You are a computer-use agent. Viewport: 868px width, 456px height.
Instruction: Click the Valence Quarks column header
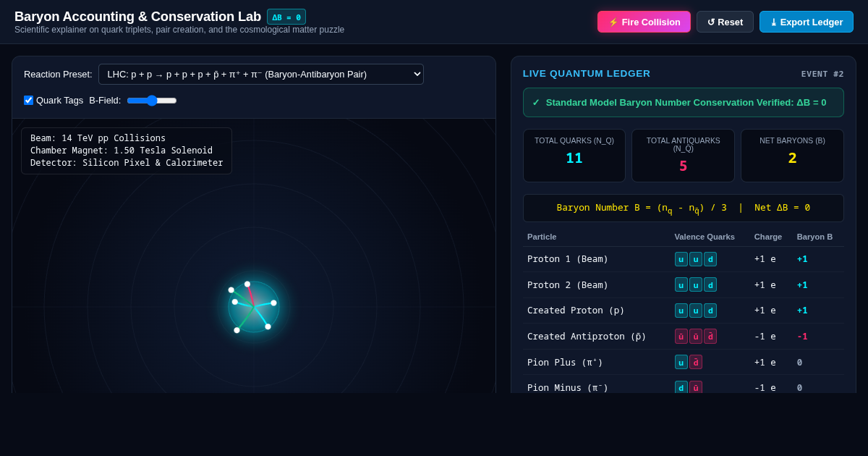pyautogui.click(x=705, y=237)
